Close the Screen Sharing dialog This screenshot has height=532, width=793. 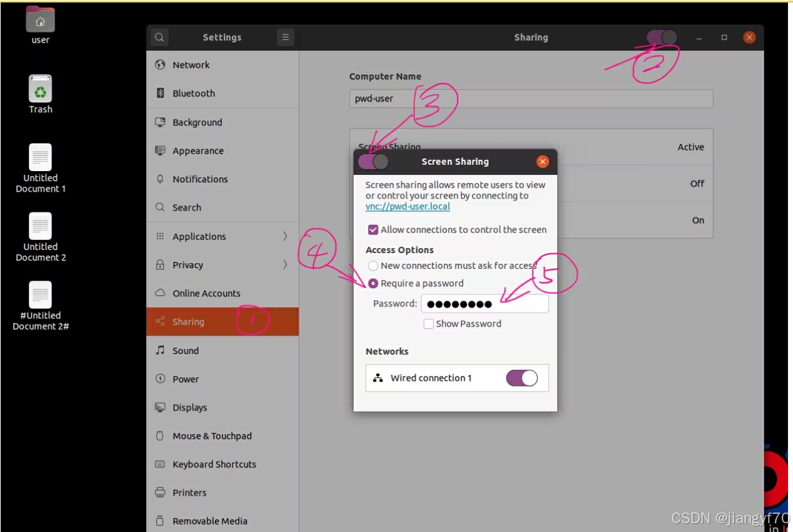pyautogui.click(x=543, y=162)
